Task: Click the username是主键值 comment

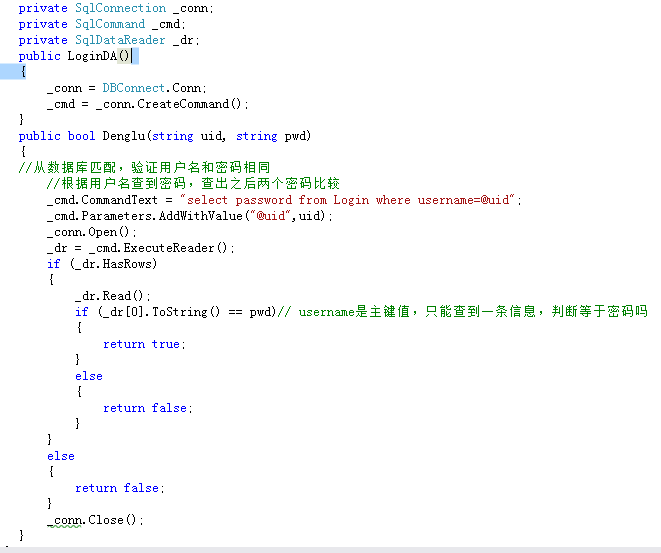Action: coord(462,311)
